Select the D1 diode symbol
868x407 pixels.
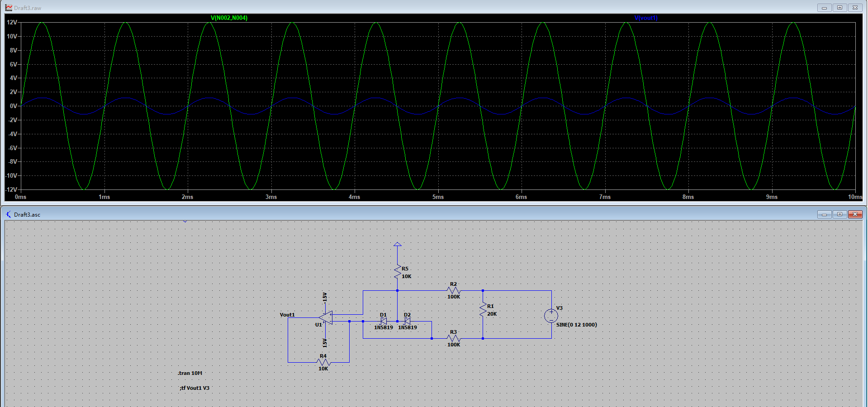coord(384,321)
